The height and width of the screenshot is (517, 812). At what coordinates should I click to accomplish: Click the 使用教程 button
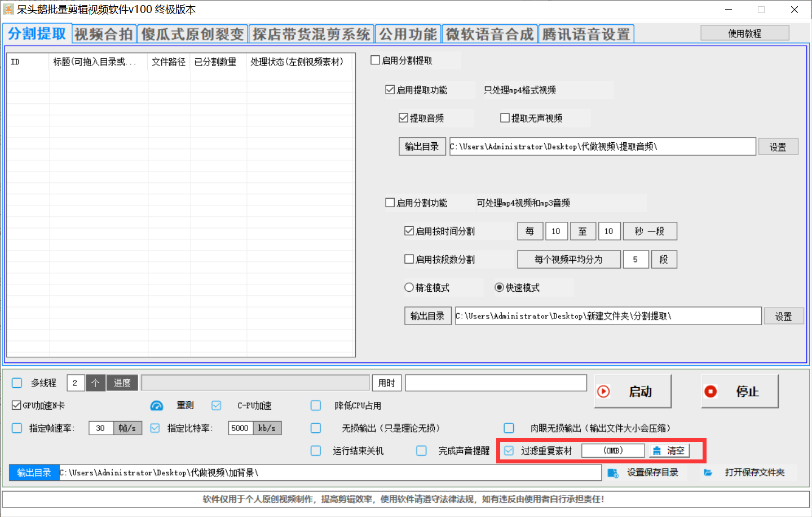tap(744, 33)
